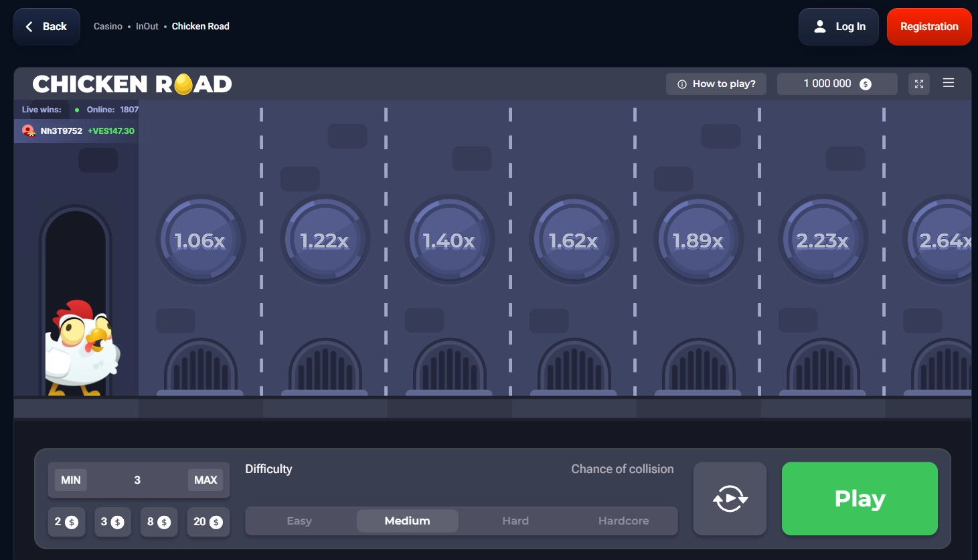This screenshot has height=560, width=978.
Task: Click the Nh3T9752 player avatar
Action: [29, 131]
